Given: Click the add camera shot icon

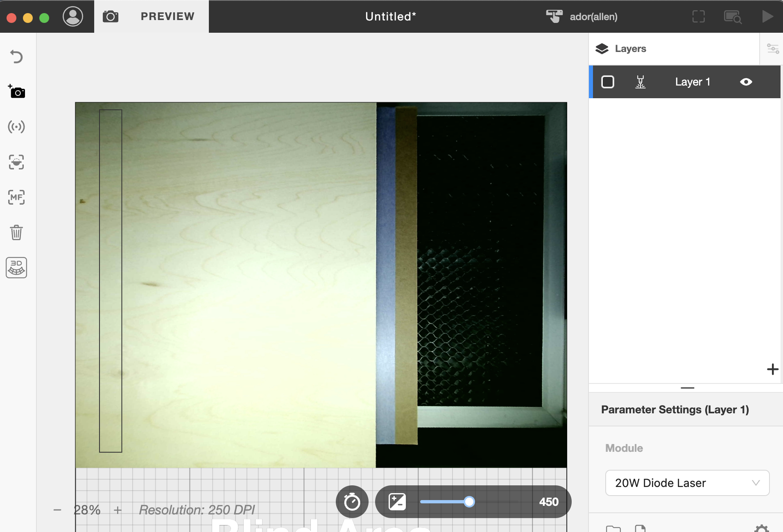Looking at the screenshot, I should 16,91.
